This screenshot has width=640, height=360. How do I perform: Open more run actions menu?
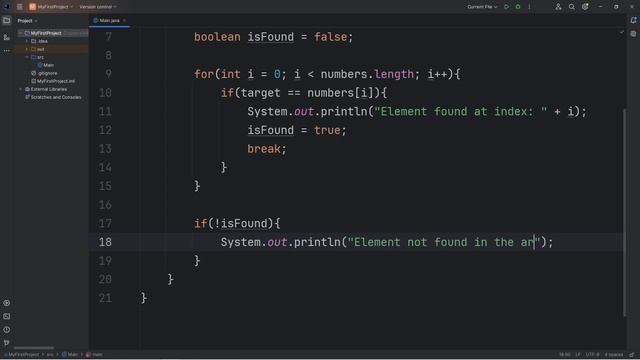coord(529,7)
